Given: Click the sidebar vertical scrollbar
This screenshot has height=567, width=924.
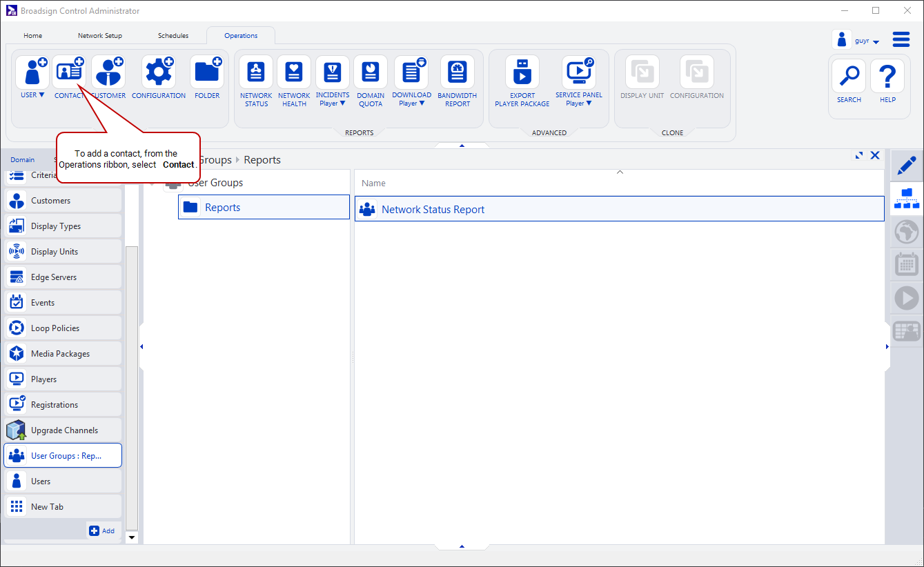Looking at the screenshot, I should pos(132,388).
